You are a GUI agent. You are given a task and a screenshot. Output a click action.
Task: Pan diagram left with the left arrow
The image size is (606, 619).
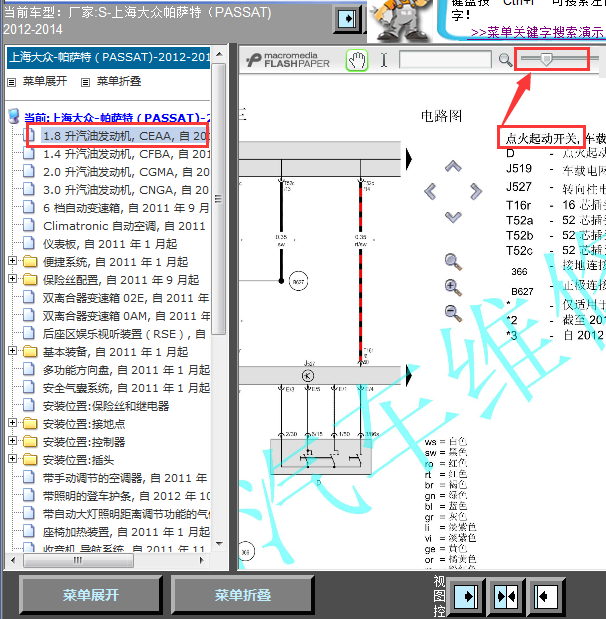430,191
